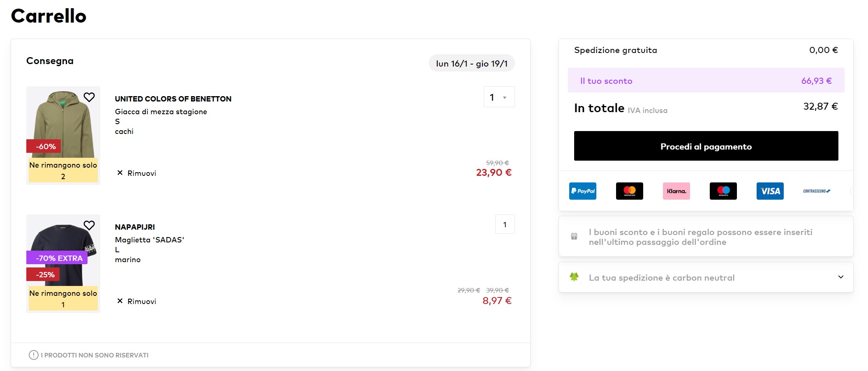Viewport: 868px width, 371px height.
Task: Remove the Napapijri Maglietta from cart
Action: click(137, 301)
